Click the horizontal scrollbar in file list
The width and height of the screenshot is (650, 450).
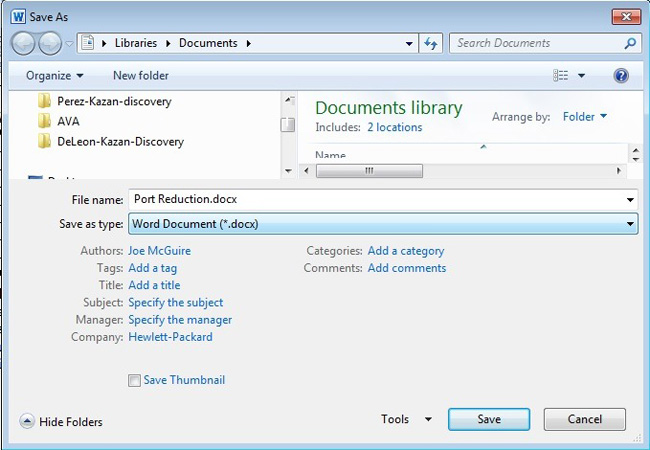(369, 171)
